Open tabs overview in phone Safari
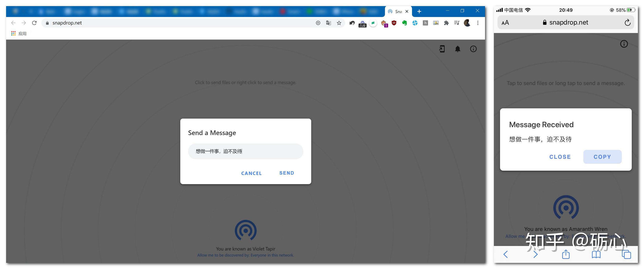 (626, 254)
